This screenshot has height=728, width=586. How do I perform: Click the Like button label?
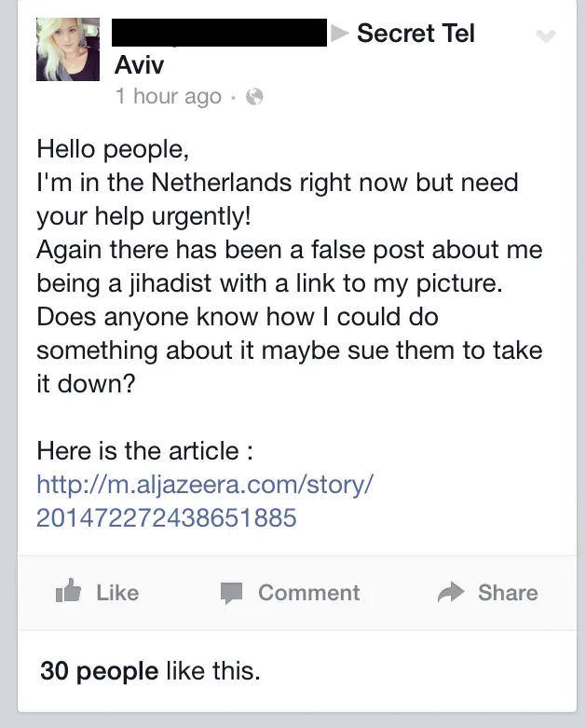(117, 593)
